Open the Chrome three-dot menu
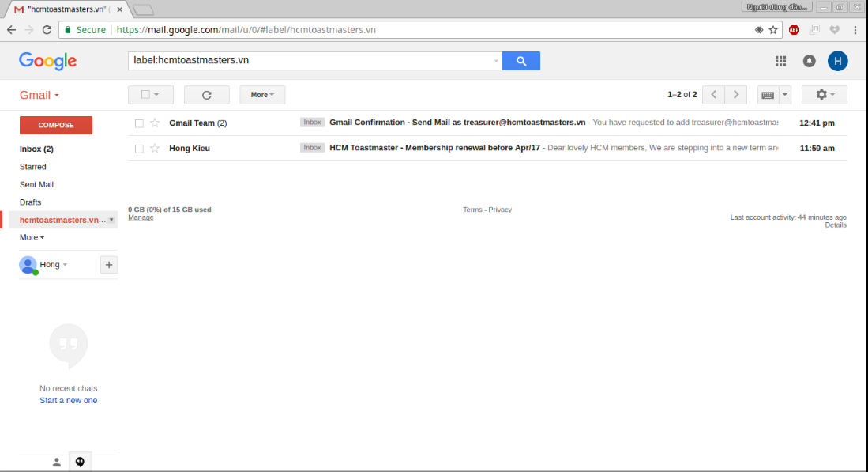868x472 pixels. 855,30
